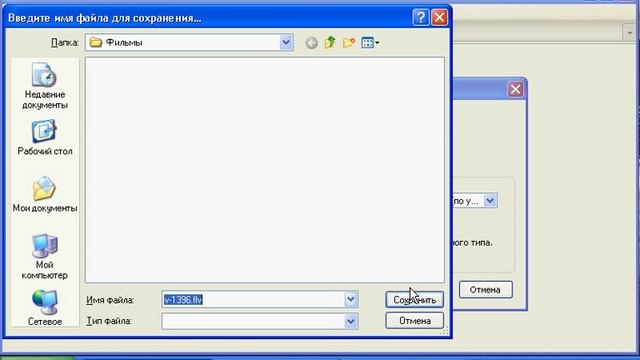Click Отмена in the background dialog

pos(485,290)
